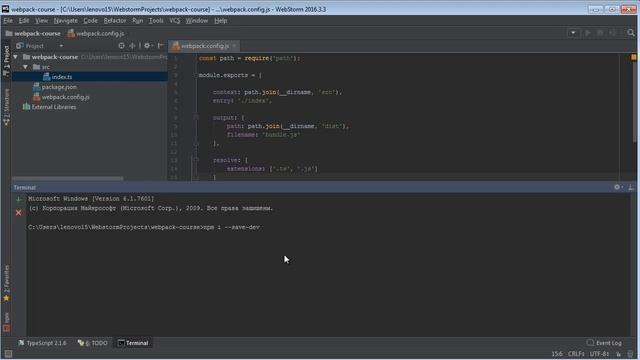This screenshot has width=640, height=360.
Task: Click the npm command line in Terminal
Action: (x=144, y=227)
